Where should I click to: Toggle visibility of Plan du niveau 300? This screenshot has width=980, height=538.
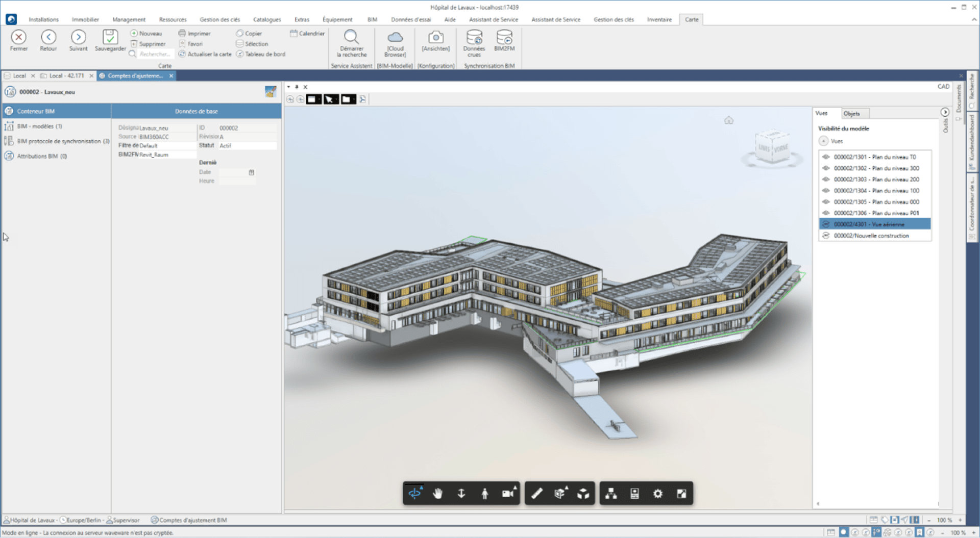(x=826, y=168)
